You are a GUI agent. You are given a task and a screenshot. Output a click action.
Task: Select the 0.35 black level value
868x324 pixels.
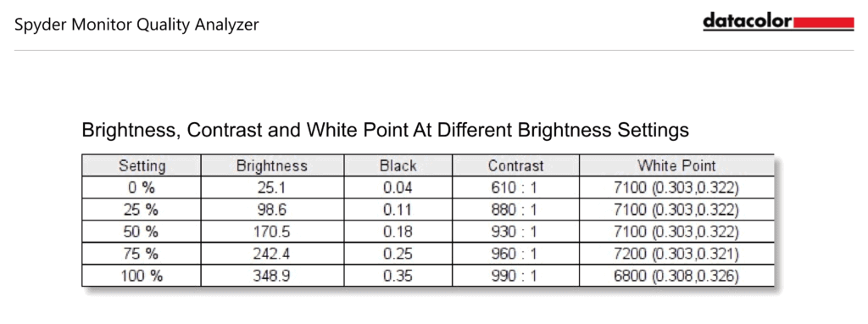pyautogui.click(x=398, y=276)
